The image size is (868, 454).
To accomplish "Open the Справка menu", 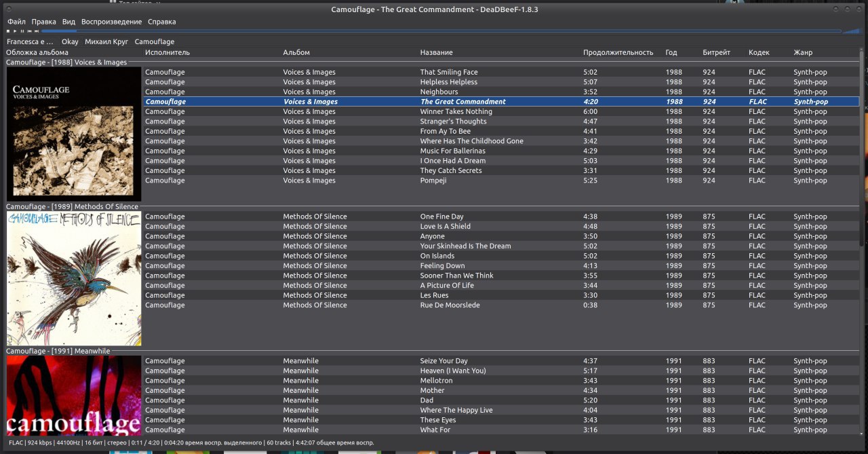I will [162, 22].
